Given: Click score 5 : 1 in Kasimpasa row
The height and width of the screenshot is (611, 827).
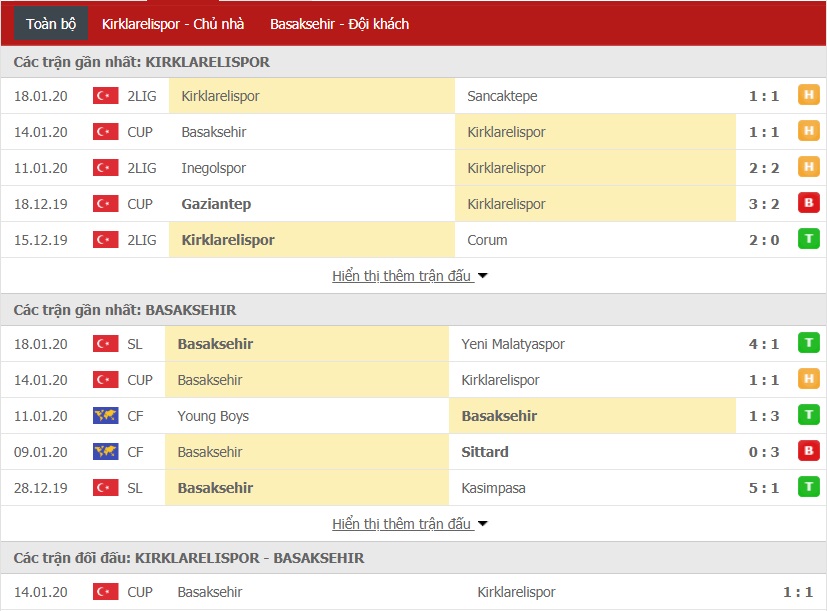Looking at the screenshot, I should 764,488.
